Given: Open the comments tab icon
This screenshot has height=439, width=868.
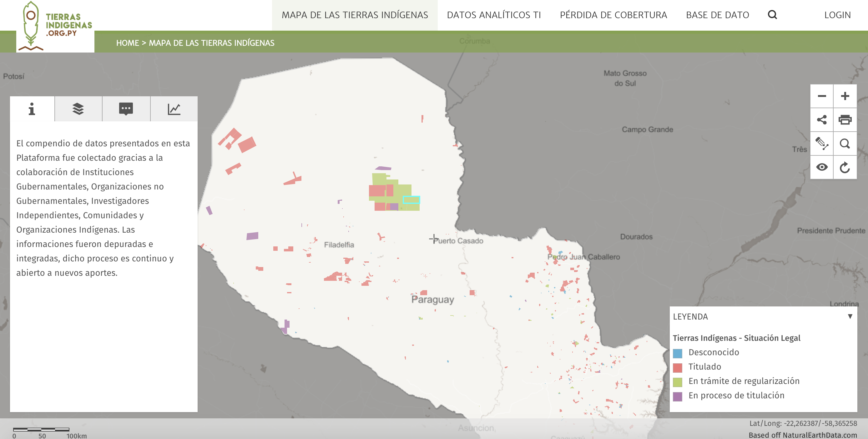Looking at the screenshot, I should (x=126, y=109).
